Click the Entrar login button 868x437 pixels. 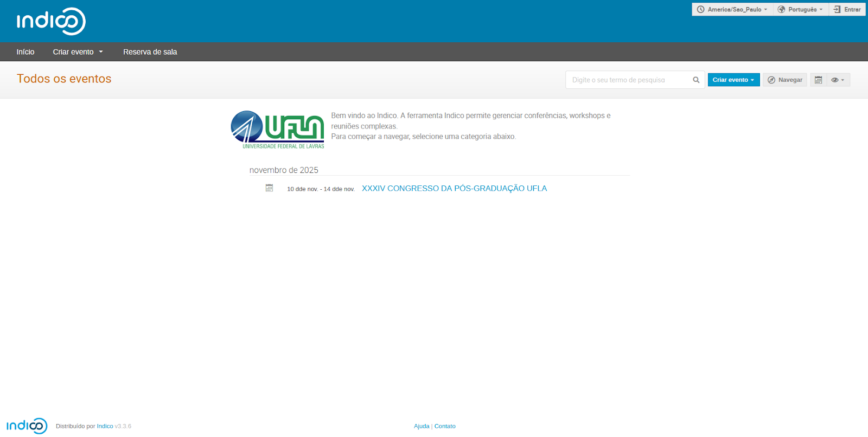[847, 9]
